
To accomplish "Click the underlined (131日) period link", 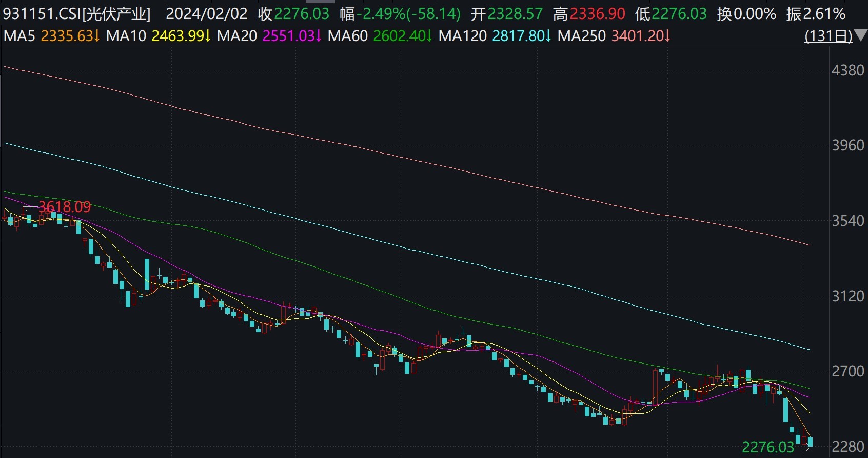I will tap(828, 36).
